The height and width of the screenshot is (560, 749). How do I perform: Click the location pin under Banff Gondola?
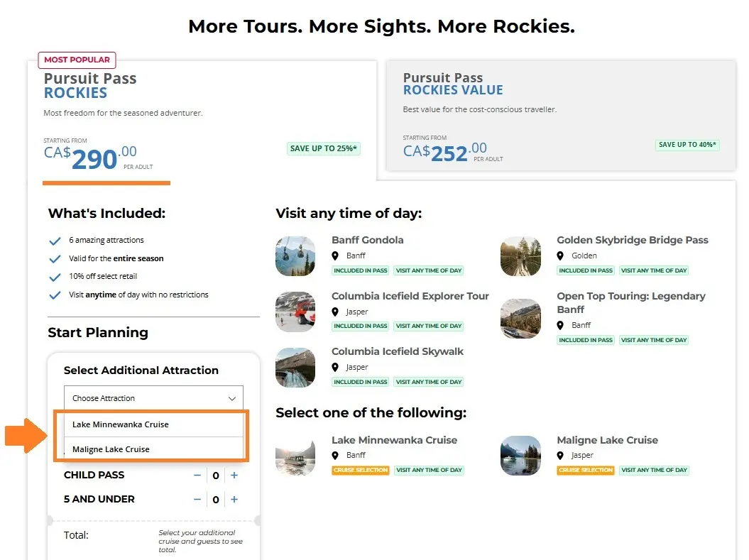tap(334, 256)
